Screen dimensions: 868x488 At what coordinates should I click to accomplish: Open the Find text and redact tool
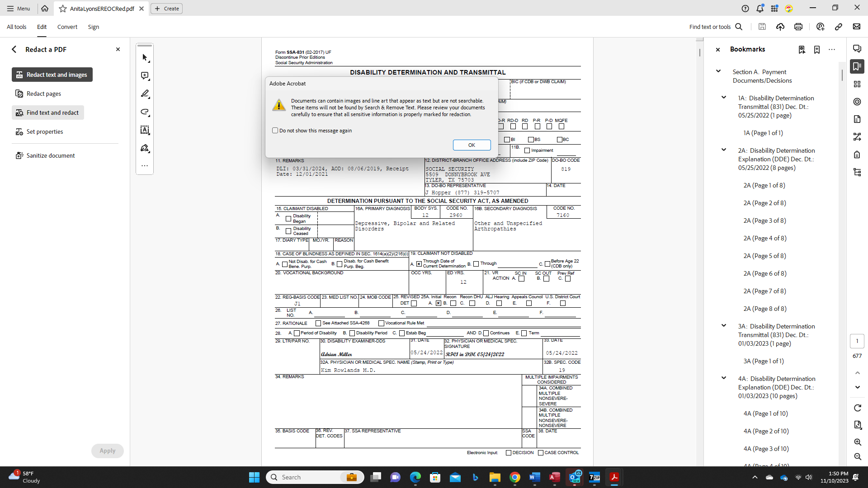pos(52,113)
